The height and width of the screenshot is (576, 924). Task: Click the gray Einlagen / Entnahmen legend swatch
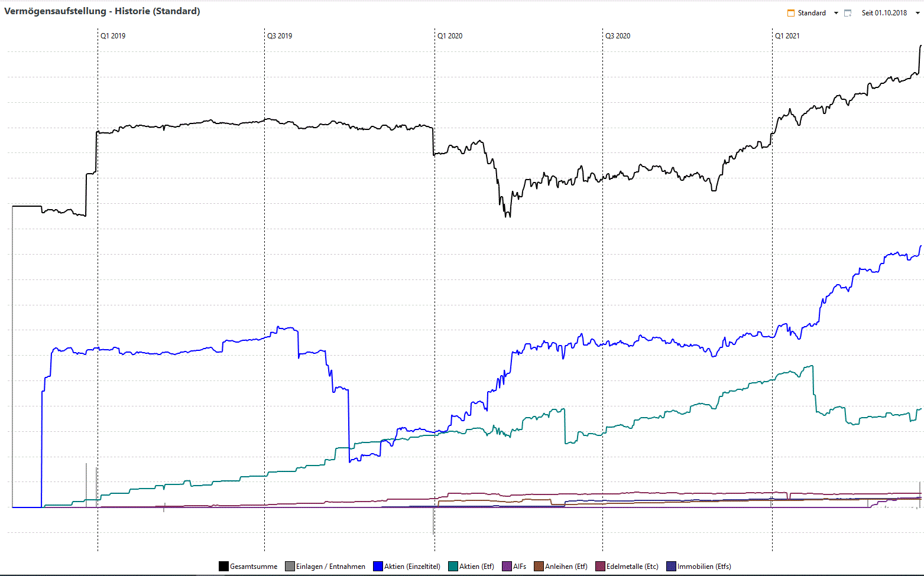coord(290,567)
